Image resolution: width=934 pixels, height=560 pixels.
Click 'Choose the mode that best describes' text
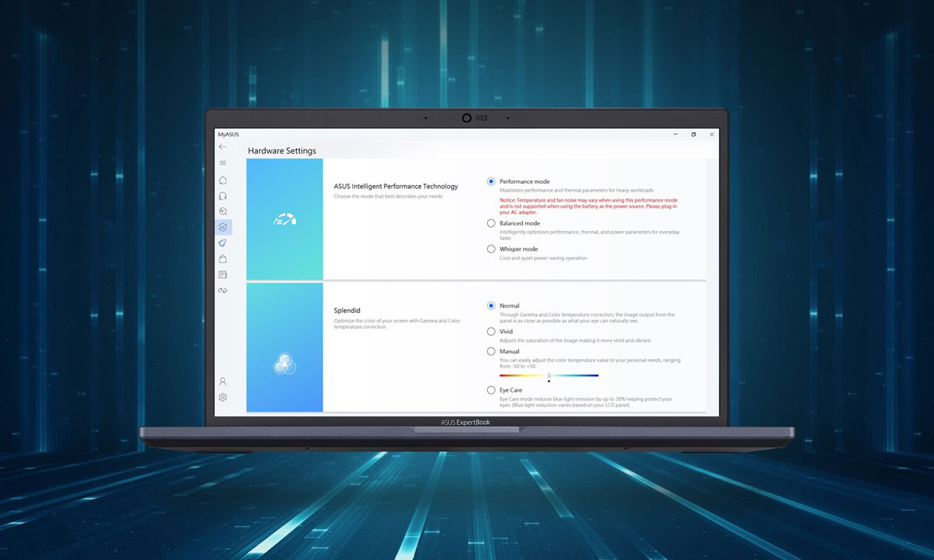(388, 196)
